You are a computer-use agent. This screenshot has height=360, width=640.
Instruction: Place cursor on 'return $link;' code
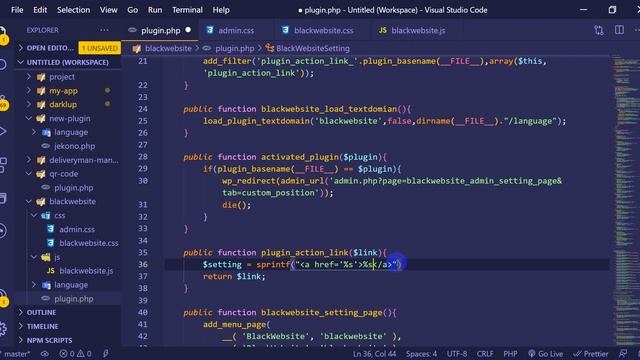[234, 276]
